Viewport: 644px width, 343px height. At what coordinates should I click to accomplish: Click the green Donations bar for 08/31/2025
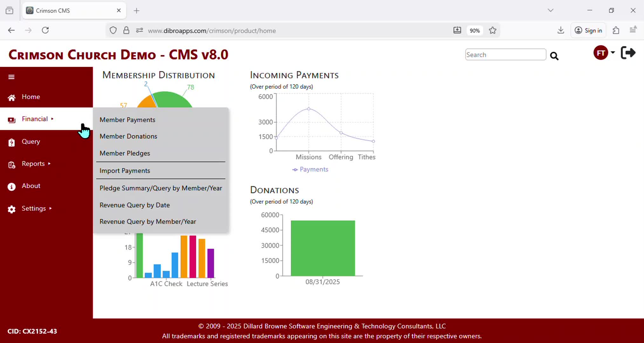point(323,248)
